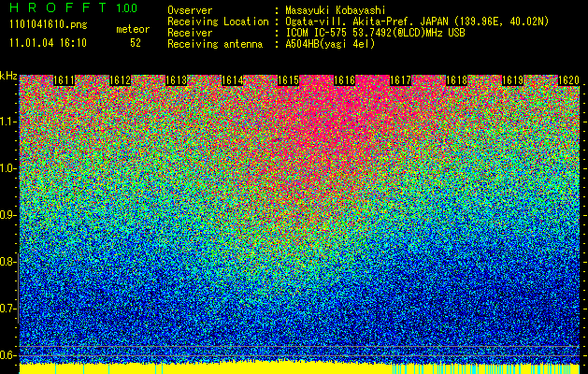Click the 1613 time marker label
This screenshot has width=588, height=374.
[x=177, y=80]
